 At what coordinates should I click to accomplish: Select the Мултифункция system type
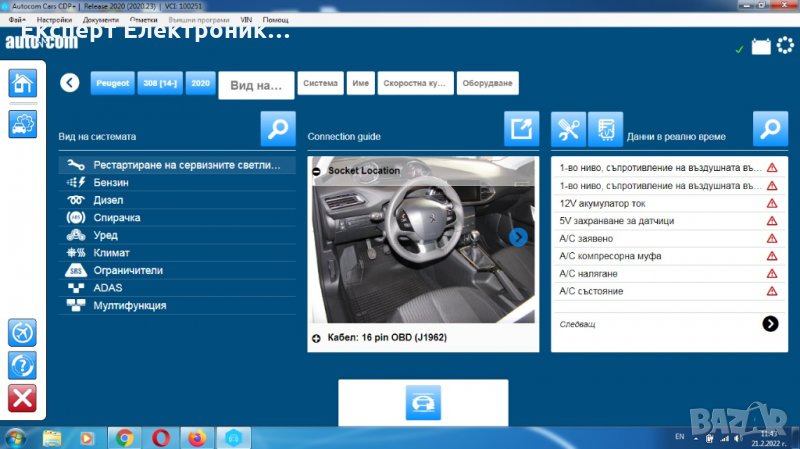point(177,306)
